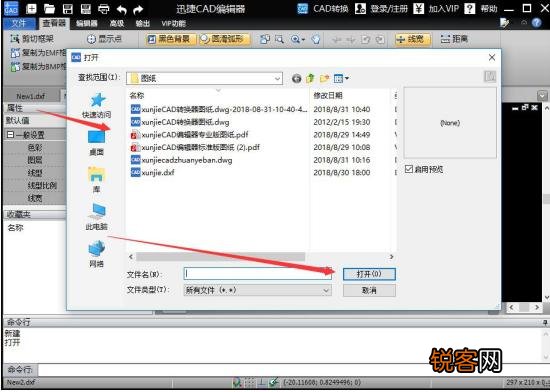The width and height of the screenshot is (550, 392).
Task: Click the 色彩 property row
Action: pos(35,148)
